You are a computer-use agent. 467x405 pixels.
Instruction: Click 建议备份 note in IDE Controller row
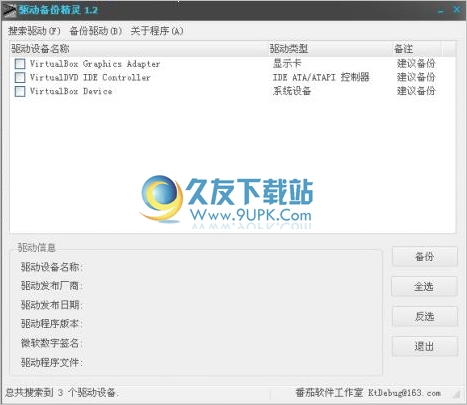416,77
